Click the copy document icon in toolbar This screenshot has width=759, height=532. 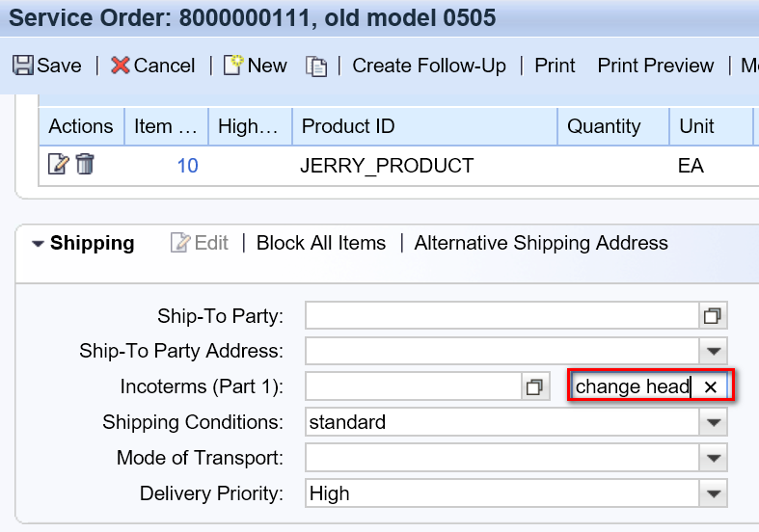[x=316, y=66]
